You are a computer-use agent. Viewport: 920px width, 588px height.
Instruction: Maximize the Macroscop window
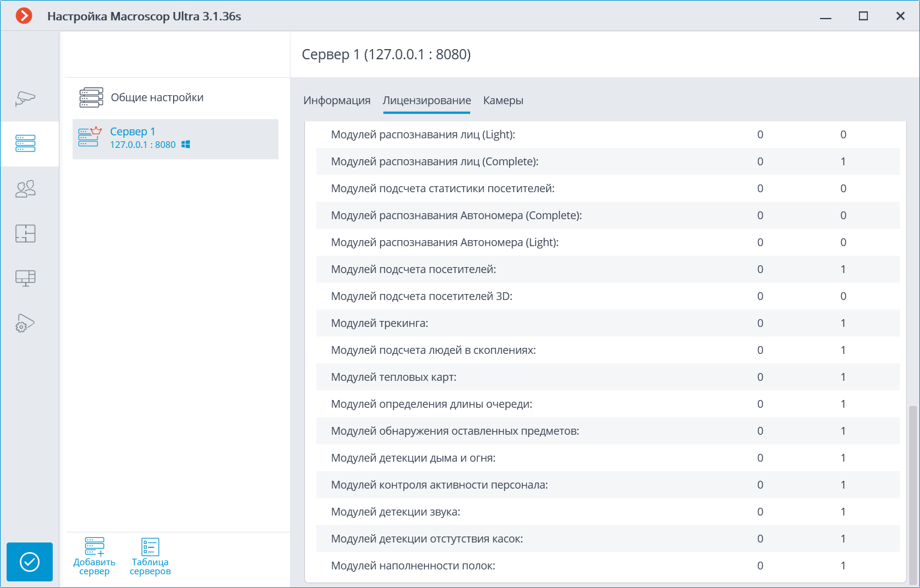point(863,16)
